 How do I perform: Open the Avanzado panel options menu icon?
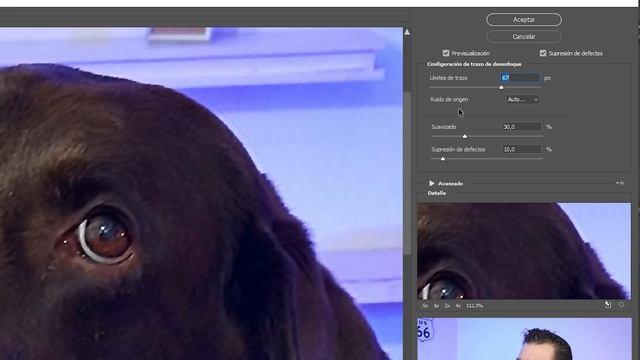coord(620,183)
